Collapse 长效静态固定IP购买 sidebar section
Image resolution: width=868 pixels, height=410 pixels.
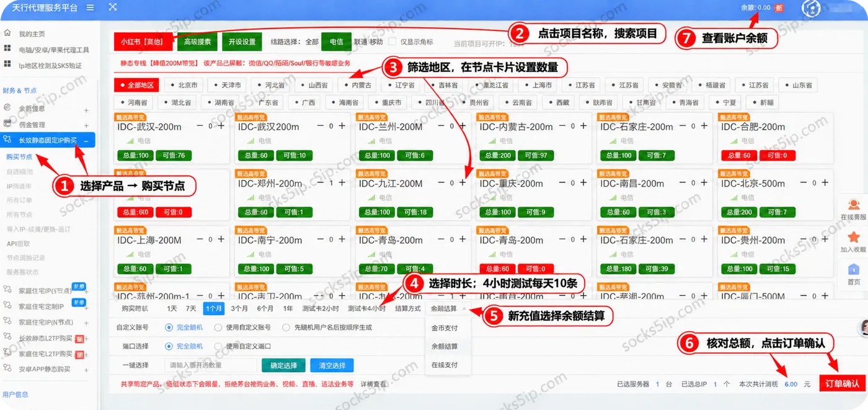pos(86,141)
